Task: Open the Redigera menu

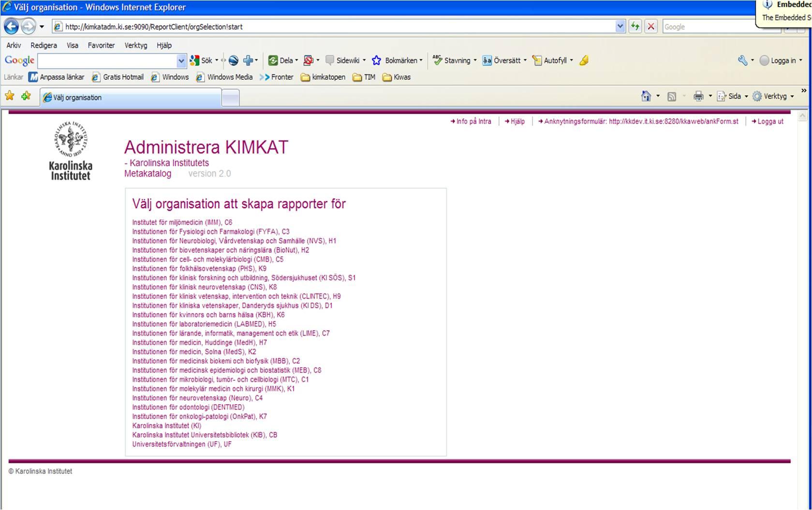Action: pos(44,45)
